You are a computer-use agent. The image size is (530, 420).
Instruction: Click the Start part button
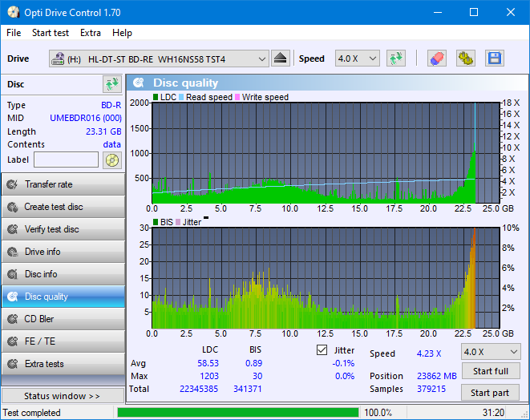coord(490,393)
